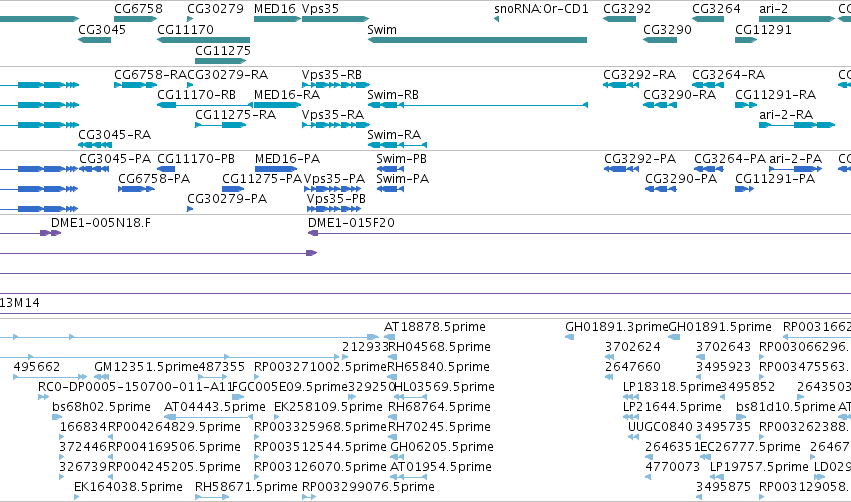
Task: Open the Swim-RB transcript
Action: (x=478, y=105)
